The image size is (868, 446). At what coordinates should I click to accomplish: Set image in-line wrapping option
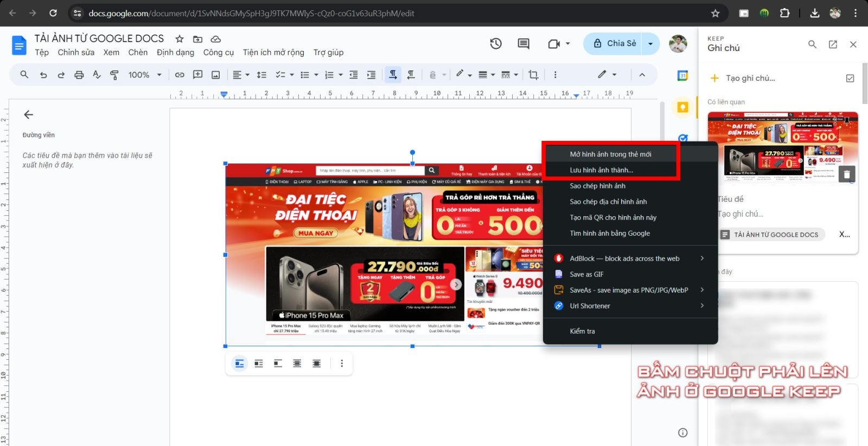(x=239, y=364)
